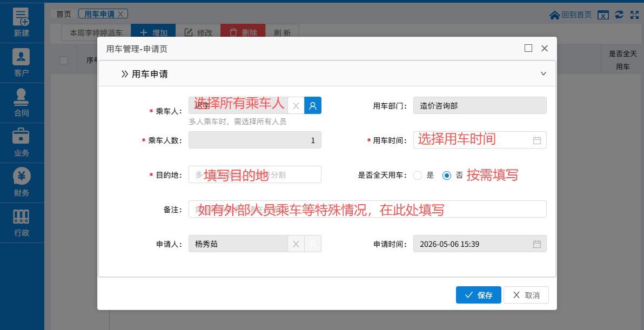Open the 行政 sidebar module
The image size is (644, 330).
(22, 223)
